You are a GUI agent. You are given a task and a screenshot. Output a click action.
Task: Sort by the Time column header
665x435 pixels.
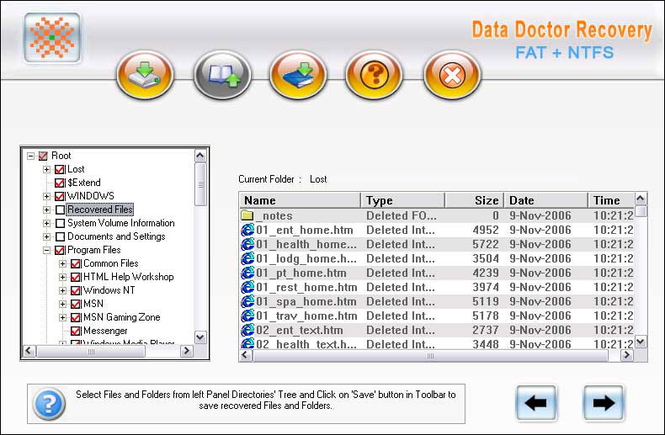pyautogui.click(x=611, y=200)
